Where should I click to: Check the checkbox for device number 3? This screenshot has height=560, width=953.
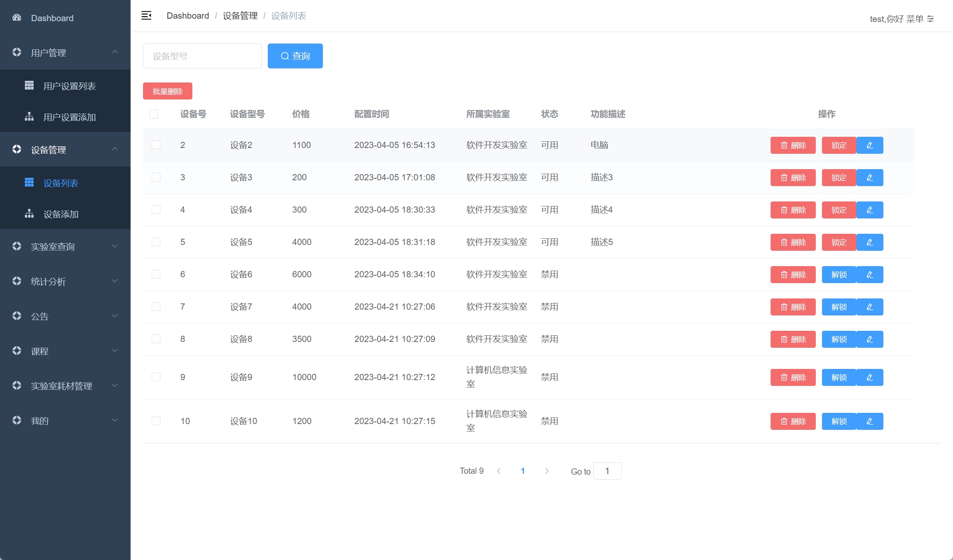click(156, 177)
